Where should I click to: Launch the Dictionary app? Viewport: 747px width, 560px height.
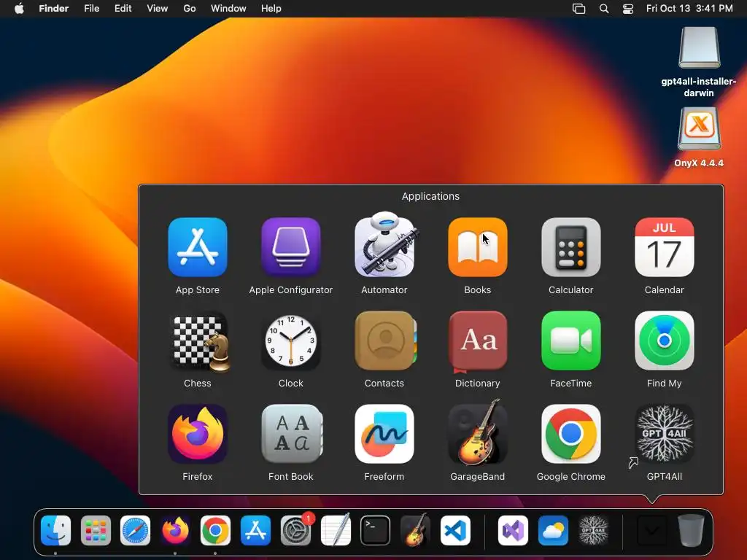477,341
